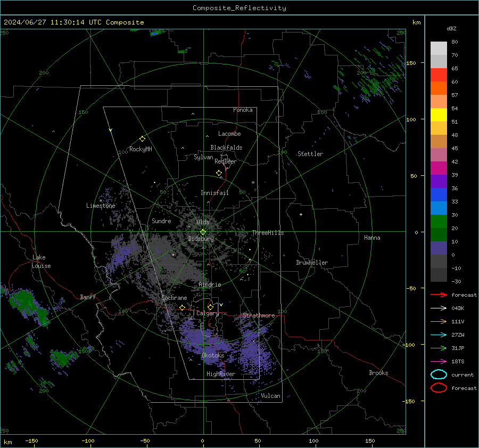Viewport: 479px width, 448px height.
Task: Click the Okotoks city label
Action: tap(213, 355)
